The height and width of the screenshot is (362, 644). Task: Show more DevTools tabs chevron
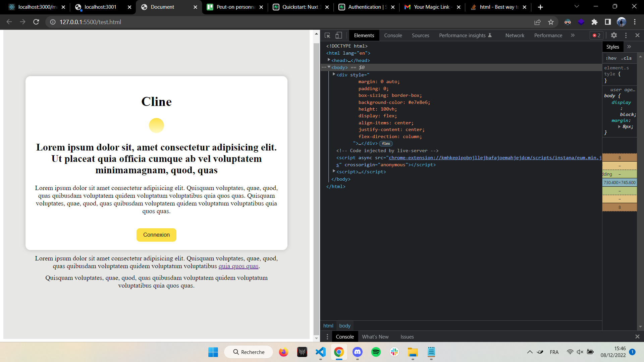573,35
